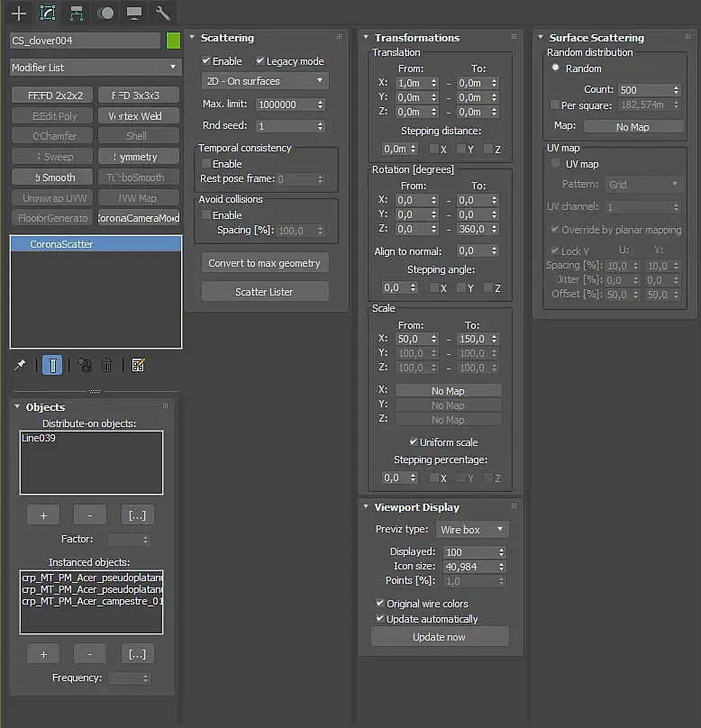
Task: Click the Displayed value spinner arrows
Action: [x=501, y=552]
